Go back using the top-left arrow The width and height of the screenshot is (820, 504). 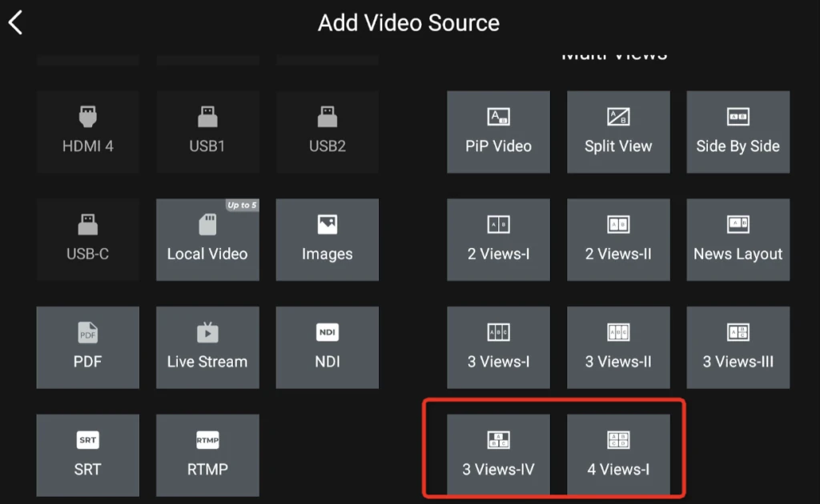(16, 22)
